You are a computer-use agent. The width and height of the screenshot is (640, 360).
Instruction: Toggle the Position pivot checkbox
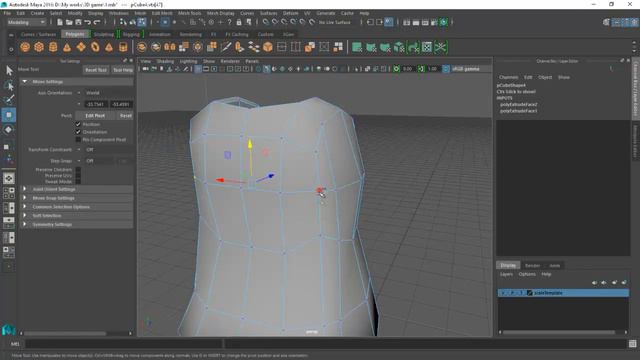click(78, 124)
